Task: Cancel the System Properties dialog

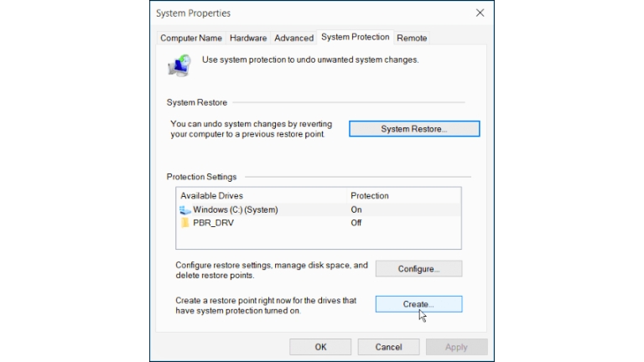Action: click(388, 347)
